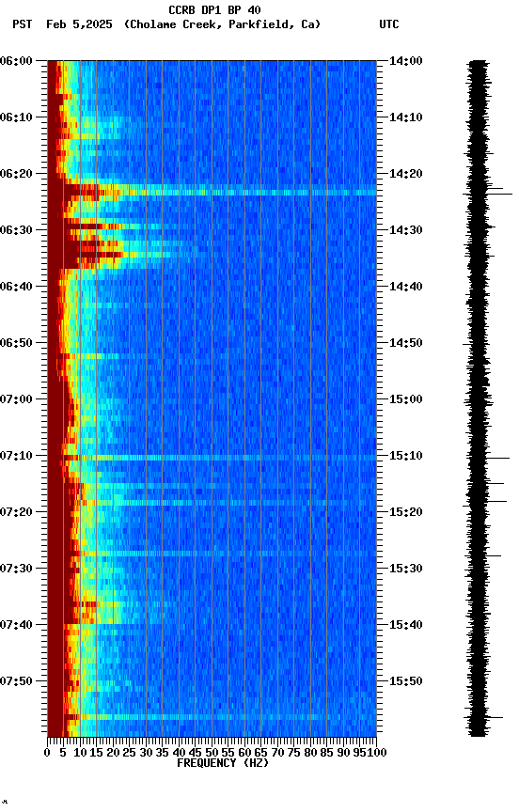Click the frequency axis label 60
This screenshot has height=812, width=519.
pos(244,754)
